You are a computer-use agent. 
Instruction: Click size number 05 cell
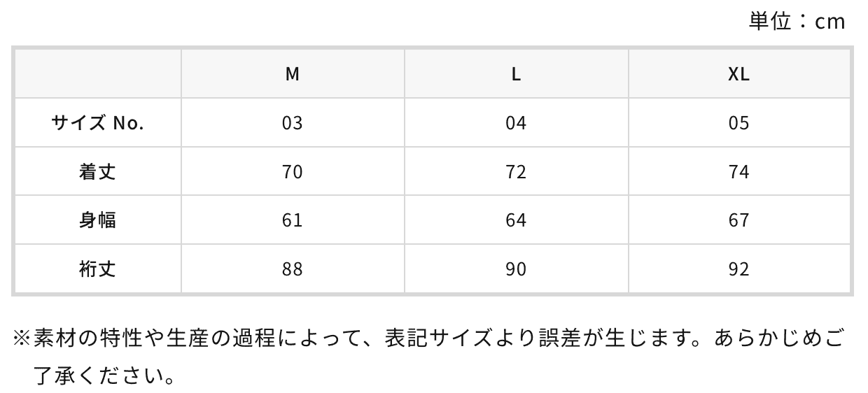[739, 123]
